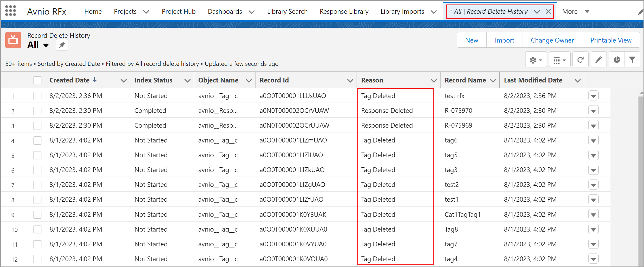Open row actions for tag3 row

(593, 170)
